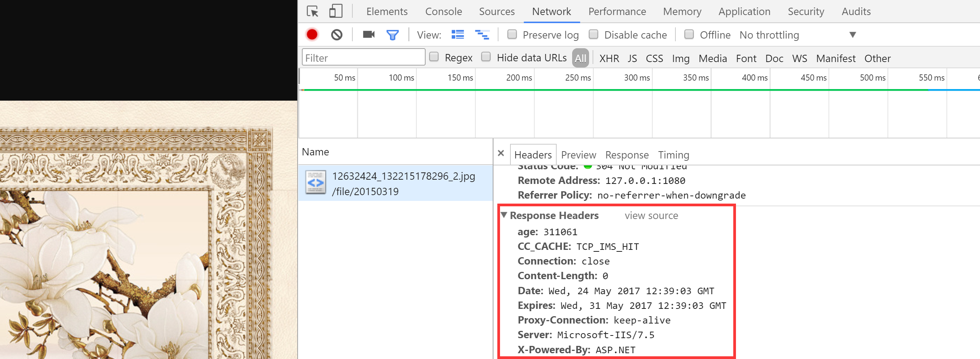
Task: Close the request details panel
Action: click(x=501, y=153)
